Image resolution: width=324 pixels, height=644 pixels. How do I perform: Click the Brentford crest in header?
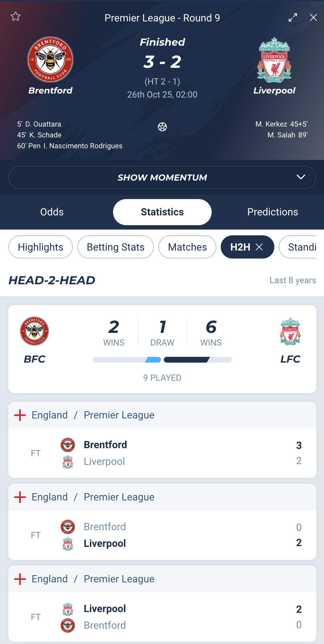coord(50,59)
